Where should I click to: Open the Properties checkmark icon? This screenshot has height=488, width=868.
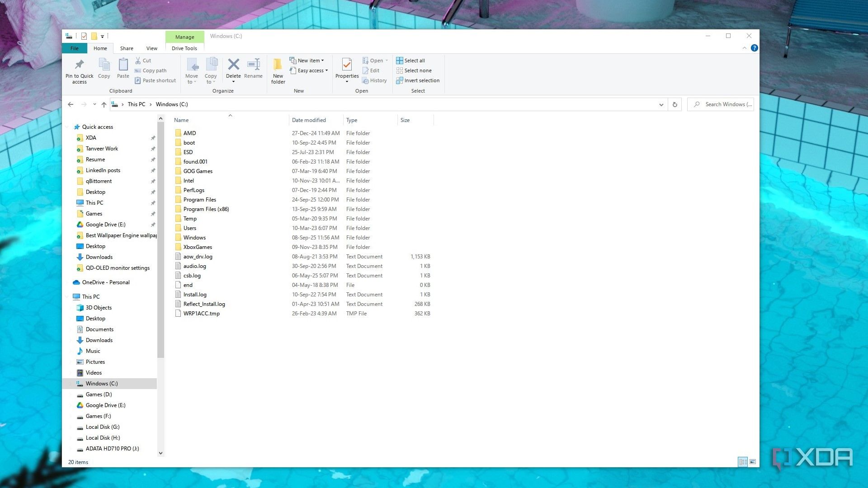click(x=347, y=65)
